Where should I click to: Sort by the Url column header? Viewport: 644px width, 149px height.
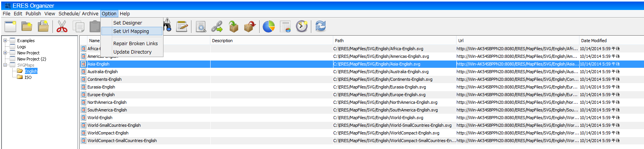pos(518,41)
